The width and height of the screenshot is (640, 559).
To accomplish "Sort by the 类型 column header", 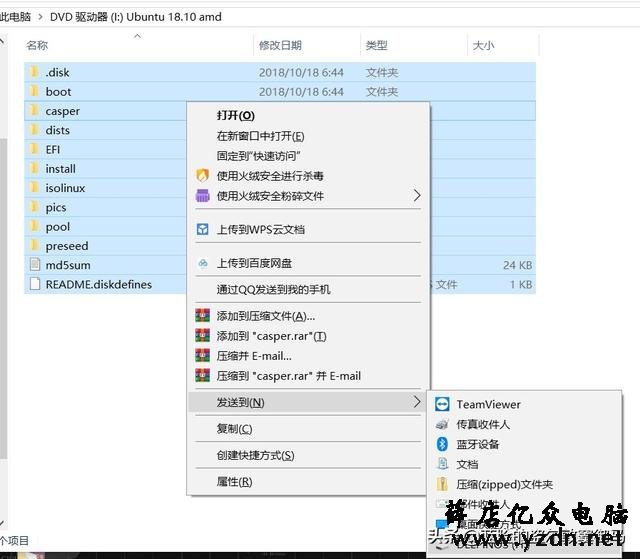I will point(376,45).
